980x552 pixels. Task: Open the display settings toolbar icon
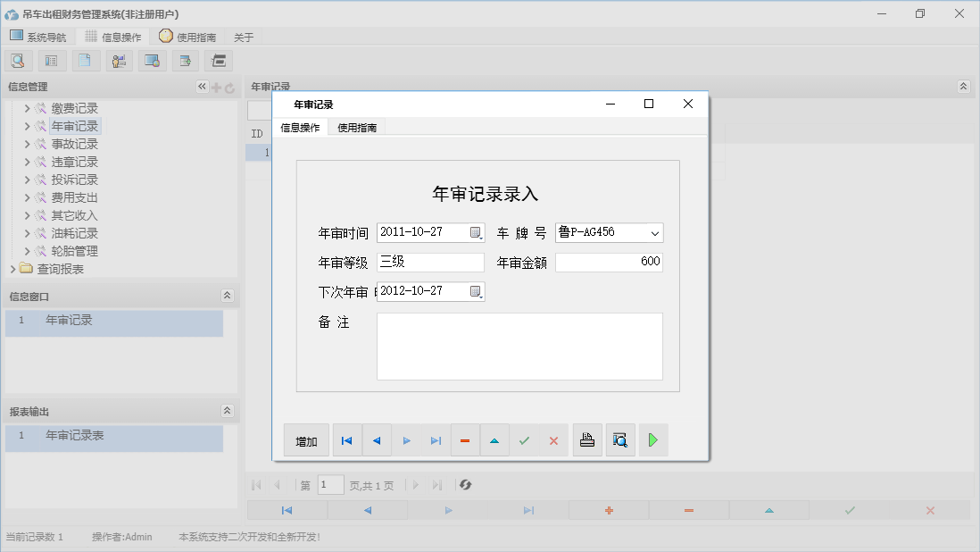tap(152, 60)
